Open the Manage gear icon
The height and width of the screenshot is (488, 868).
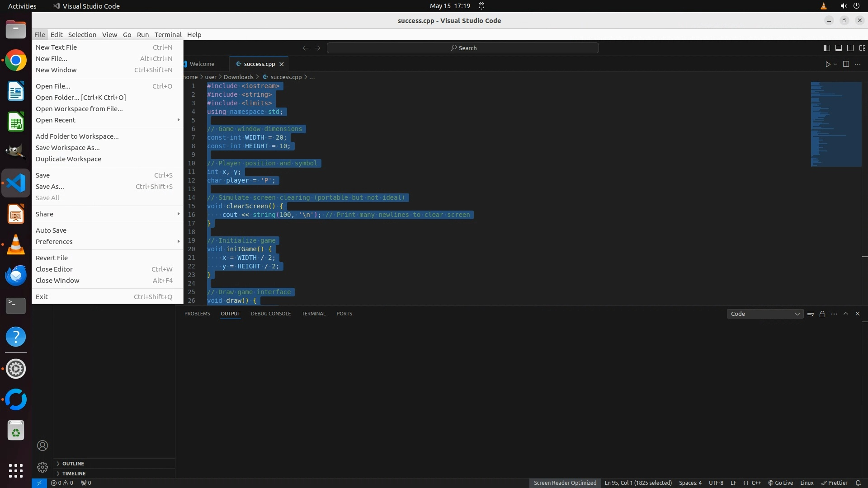click(x=42, y=467)
